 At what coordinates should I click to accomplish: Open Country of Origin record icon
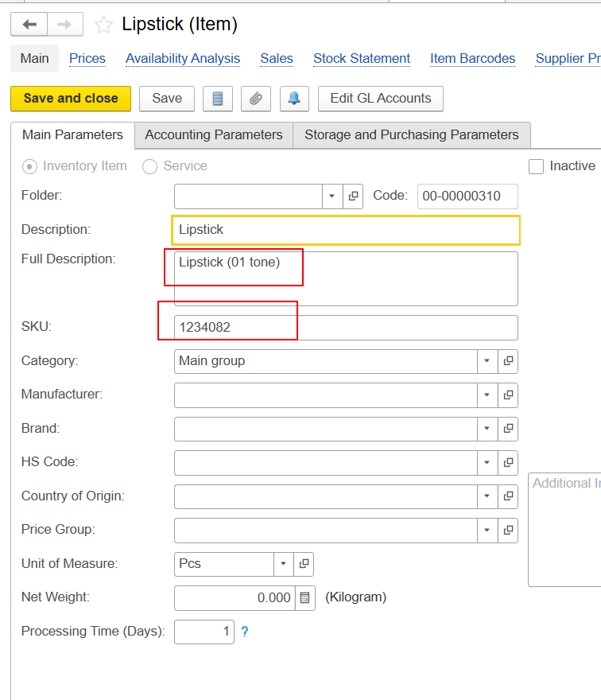coord(508,496)
